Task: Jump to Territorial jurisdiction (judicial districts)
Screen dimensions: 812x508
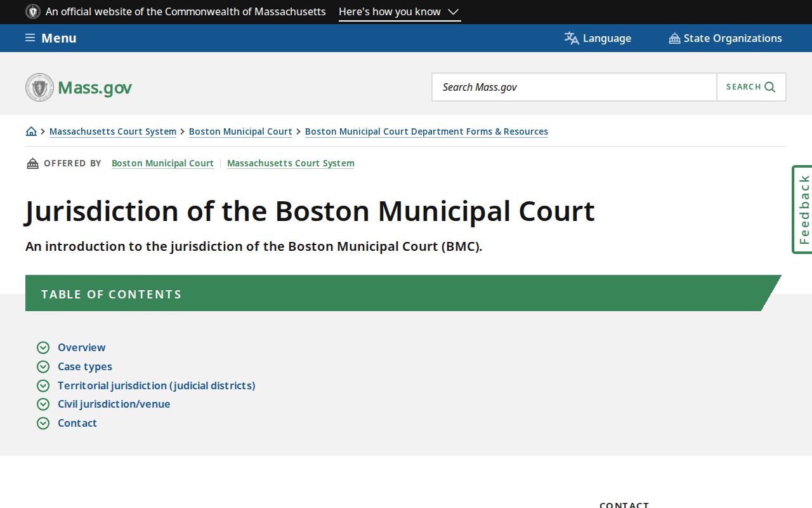Action: tap(157, 385)
